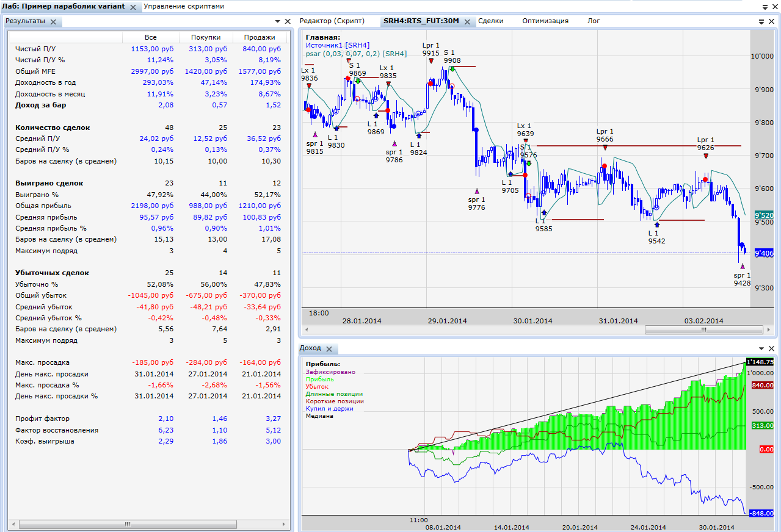Click left arrow of the Результаты scrollbar
781x532 pixels.
tap(14, 524)
